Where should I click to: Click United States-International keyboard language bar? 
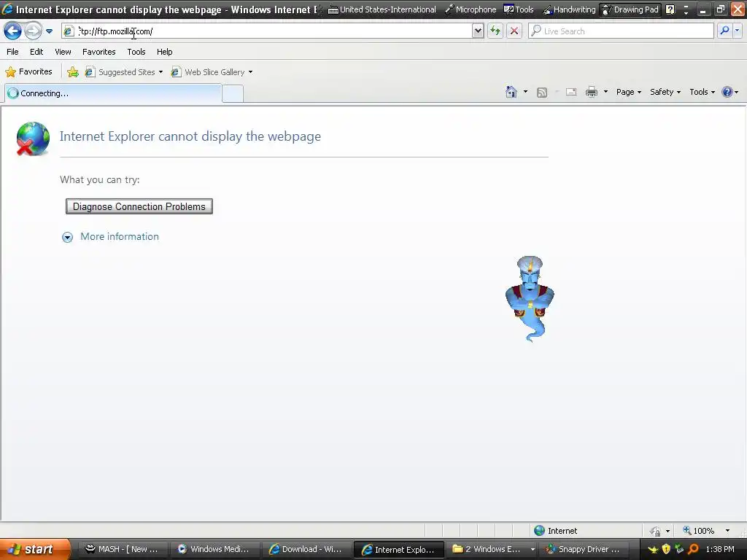pos(382,9)
